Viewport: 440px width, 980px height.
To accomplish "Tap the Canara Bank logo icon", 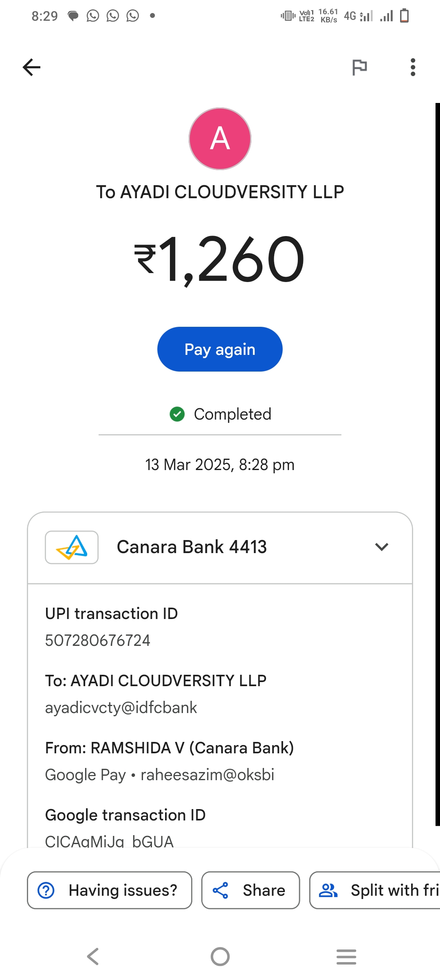I will tap(72, 547).
